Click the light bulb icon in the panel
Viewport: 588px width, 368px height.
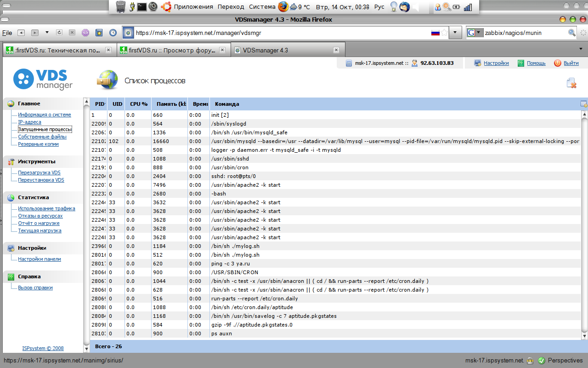tap(394, 7)
